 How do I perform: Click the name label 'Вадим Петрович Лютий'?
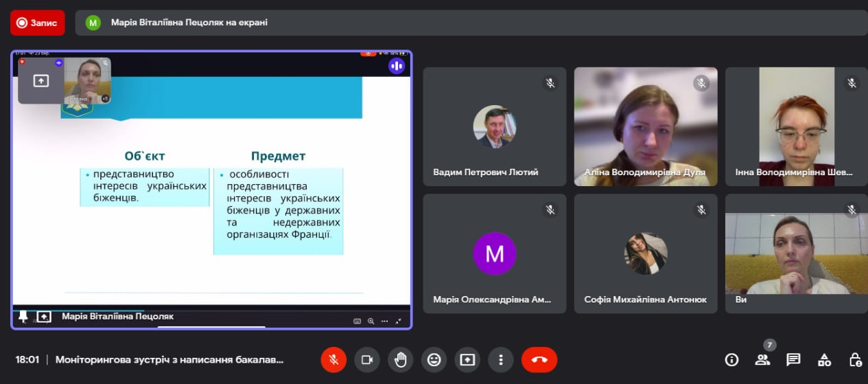486,172
